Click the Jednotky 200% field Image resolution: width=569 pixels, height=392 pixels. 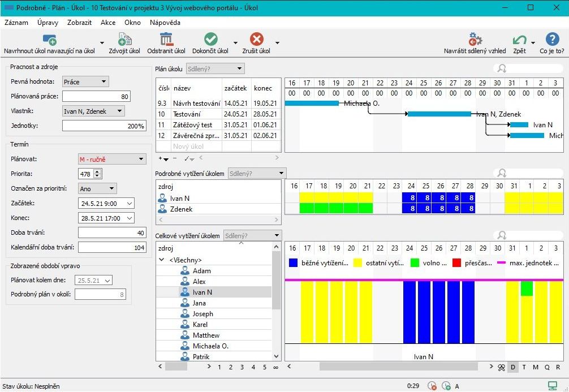104,126
